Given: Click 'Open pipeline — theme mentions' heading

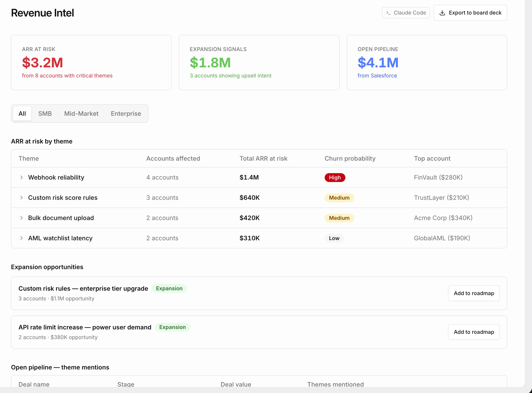Looking at the screenshot, I should coord(60,367).
